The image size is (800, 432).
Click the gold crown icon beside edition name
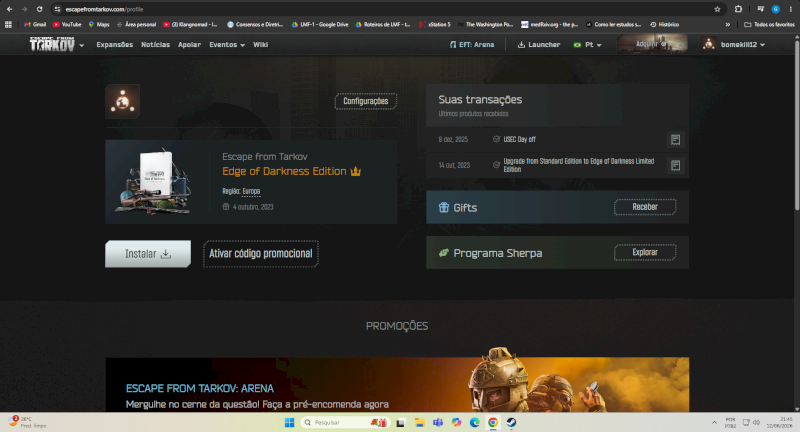coord(356,171)
